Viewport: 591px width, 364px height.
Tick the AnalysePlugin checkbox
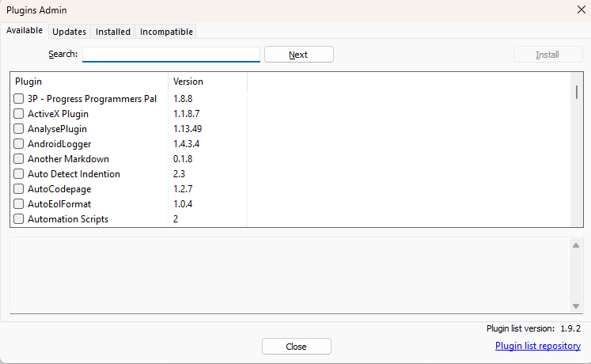click(19, 129)
